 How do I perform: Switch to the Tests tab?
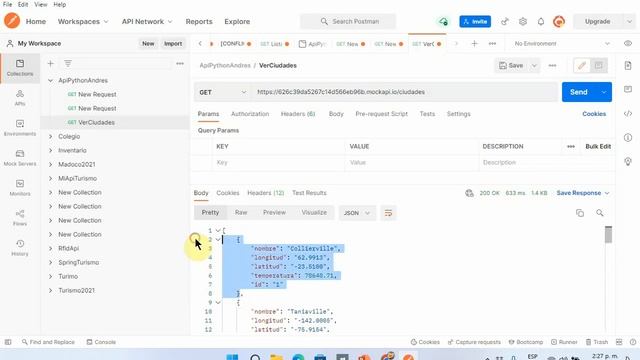(427, 114)
